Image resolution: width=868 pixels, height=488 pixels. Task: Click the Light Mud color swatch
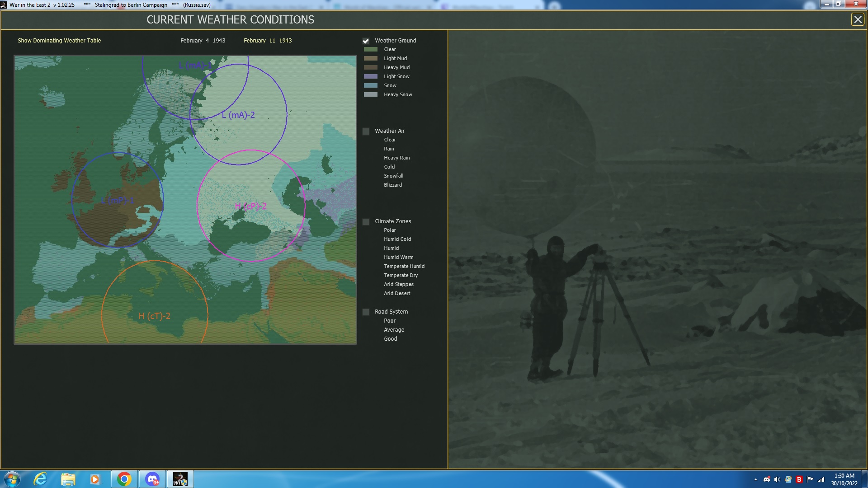370,58
